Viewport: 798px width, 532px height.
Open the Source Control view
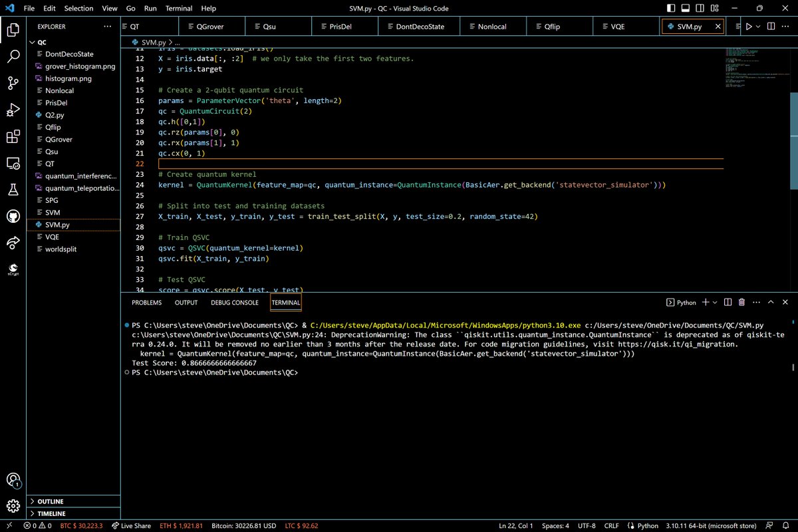click(x=13, y=83)
